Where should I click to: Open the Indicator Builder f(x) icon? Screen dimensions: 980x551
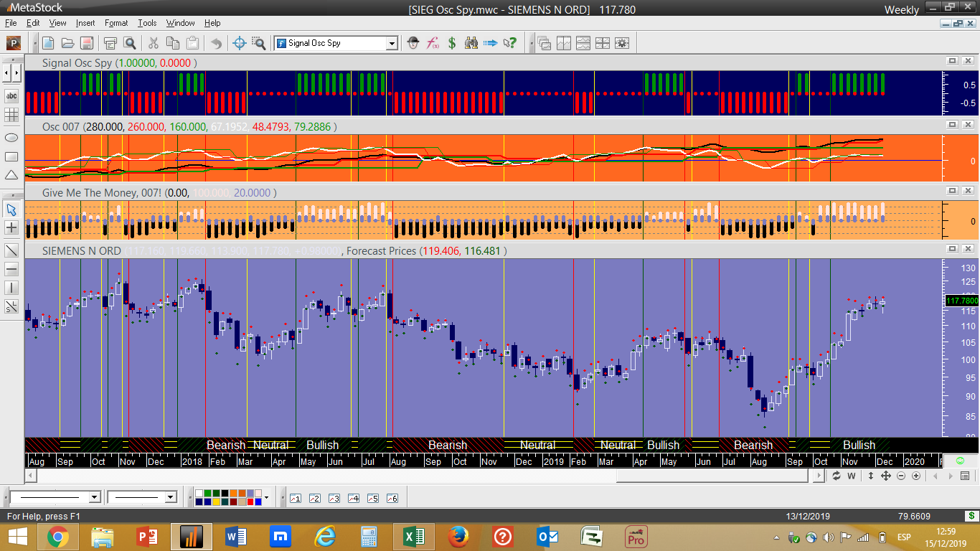(x=433, y=43)
